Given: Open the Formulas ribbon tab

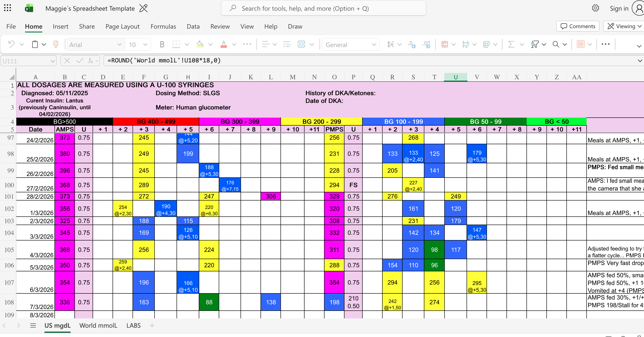Looking at the screenshot, I should pos(163,26).
